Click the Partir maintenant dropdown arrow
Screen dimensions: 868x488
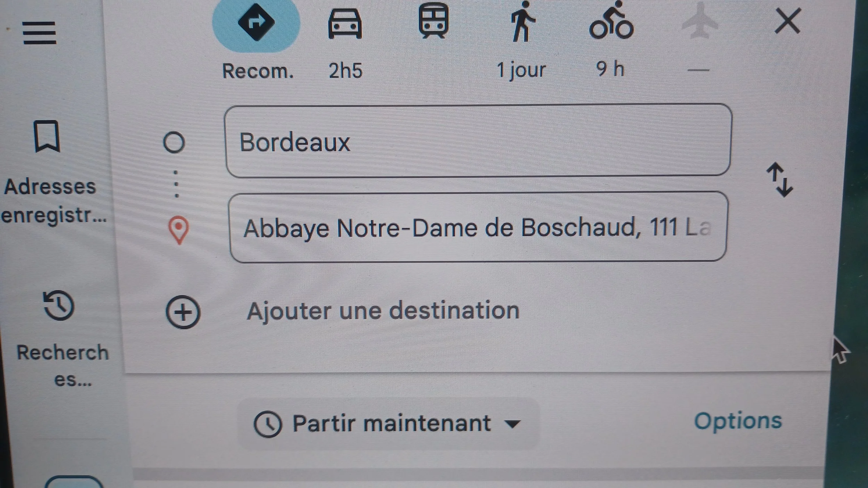[512, 424]
